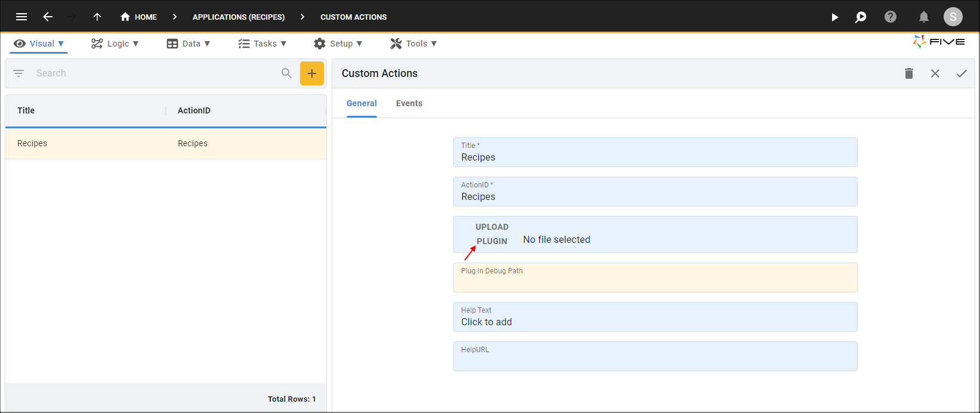The width and height of the screenshot is (980, 413).
Task: Save the record with checkmark icon
Action: pos(961,73)
